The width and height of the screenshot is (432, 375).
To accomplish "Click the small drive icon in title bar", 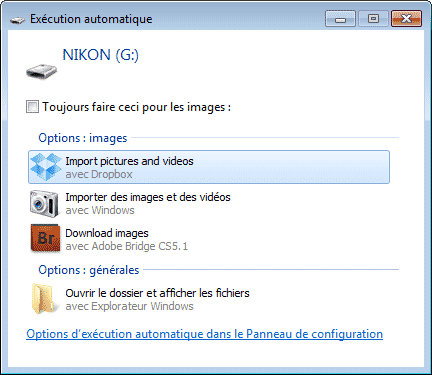I will 17,20.
